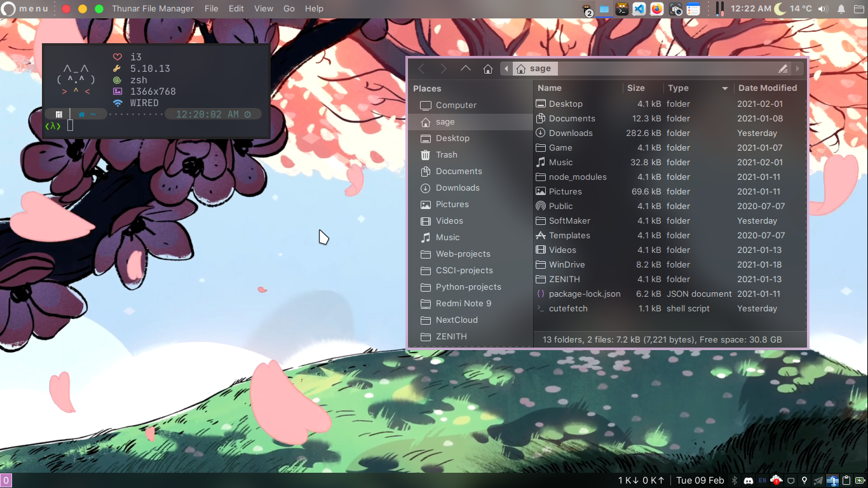
Task: Select sage home in Places sidebar
Action: coord(470,121)
